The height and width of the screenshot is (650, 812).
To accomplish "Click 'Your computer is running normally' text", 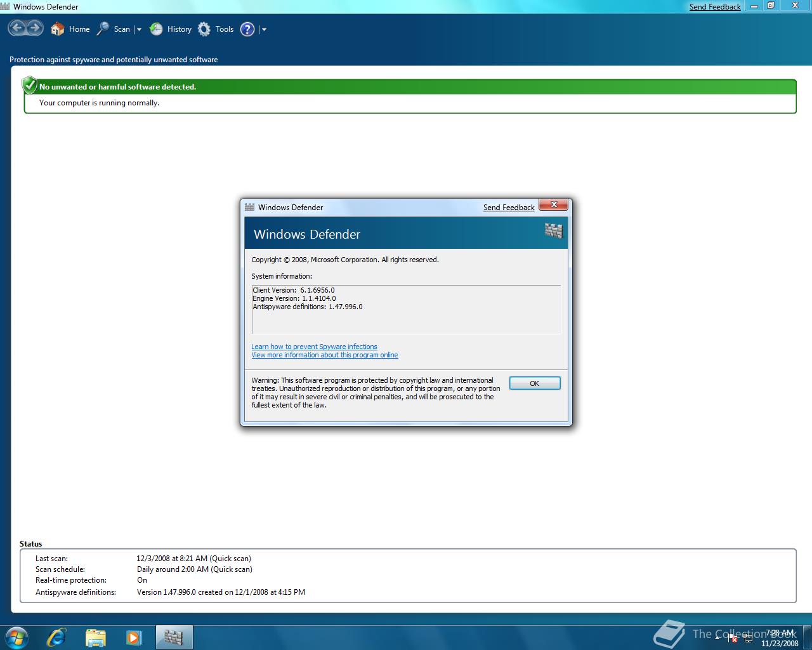I will (x=99, y=103).
